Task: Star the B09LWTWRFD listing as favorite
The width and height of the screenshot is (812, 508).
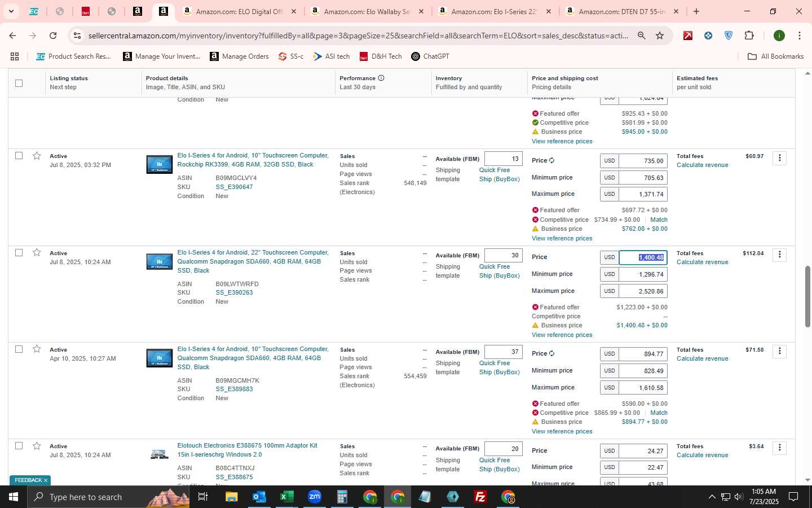Action: 37,252
